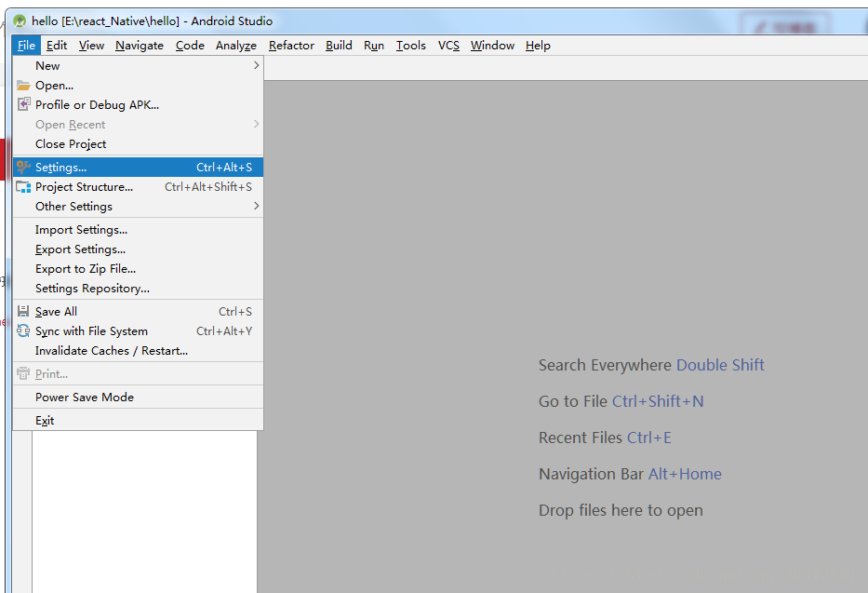868x593 pixels.
Task: Choose Project Structure...
Action: tap(138, 186)
